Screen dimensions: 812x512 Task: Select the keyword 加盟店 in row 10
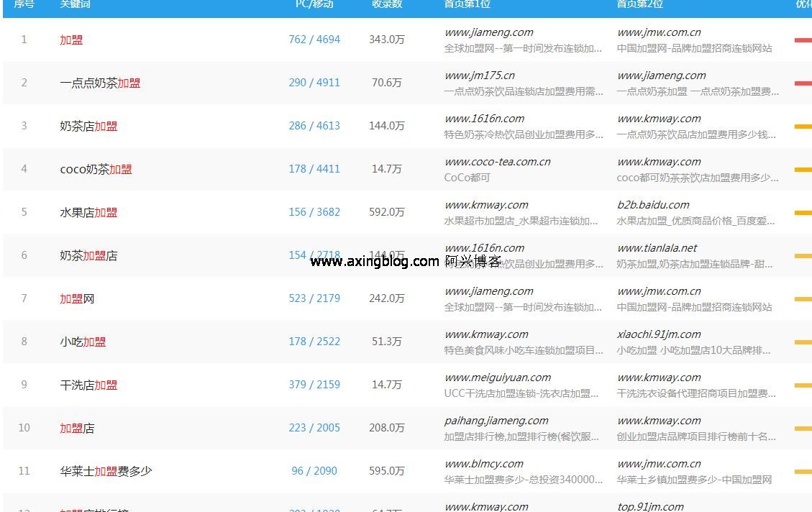tap(77, 428)
